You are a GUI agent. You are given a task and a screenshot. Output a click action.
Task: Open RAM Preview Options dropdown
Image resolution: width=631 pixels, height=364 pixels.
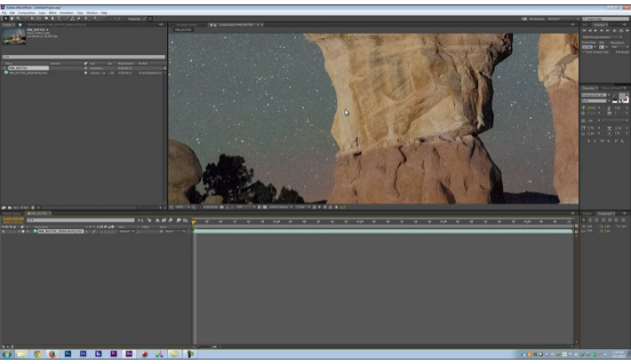pyautogui.click(x=603, y=37)
